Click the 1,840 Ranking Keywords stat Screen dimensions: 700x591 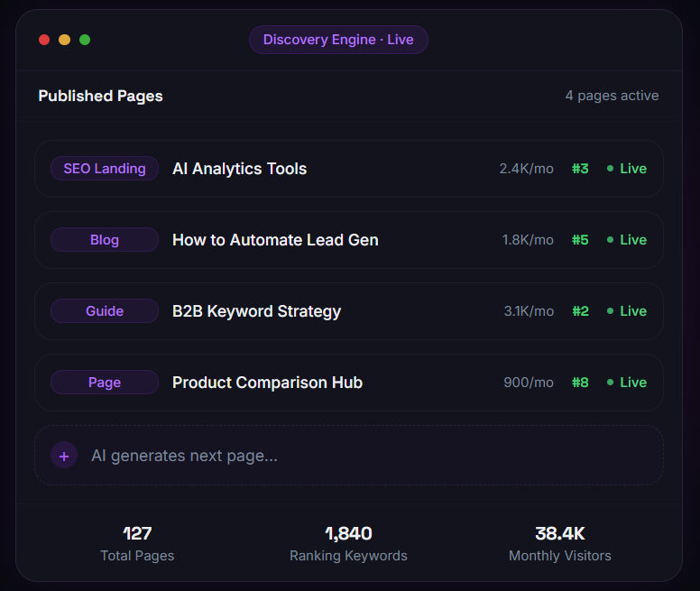click(x=348, y=543)
